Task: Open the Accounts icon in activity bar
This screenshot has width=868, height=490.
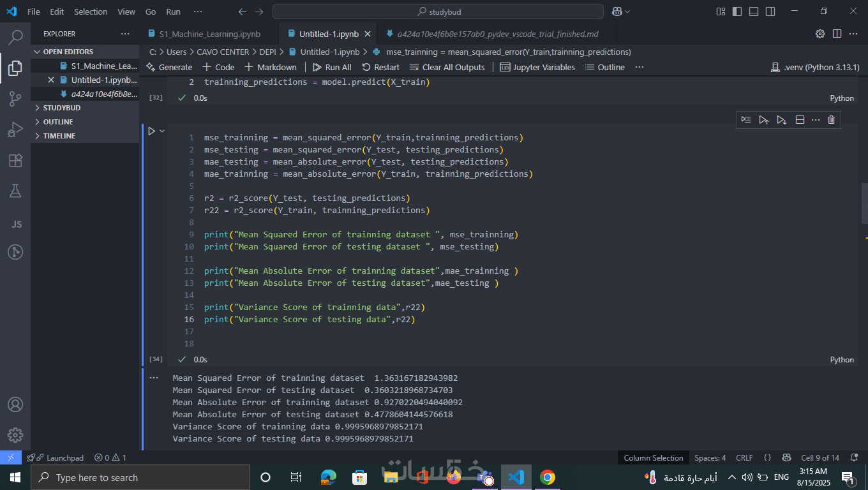Action: (x=15, y=405)
